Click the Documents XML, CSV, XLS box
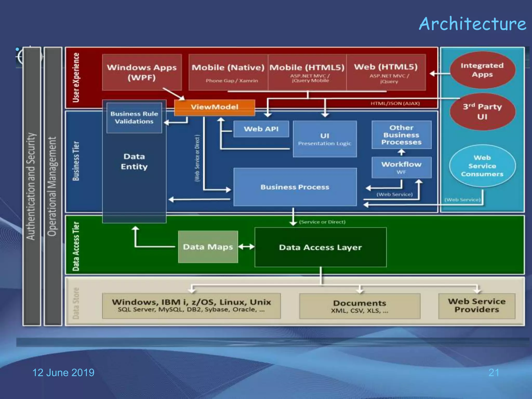 click(360, 306)
